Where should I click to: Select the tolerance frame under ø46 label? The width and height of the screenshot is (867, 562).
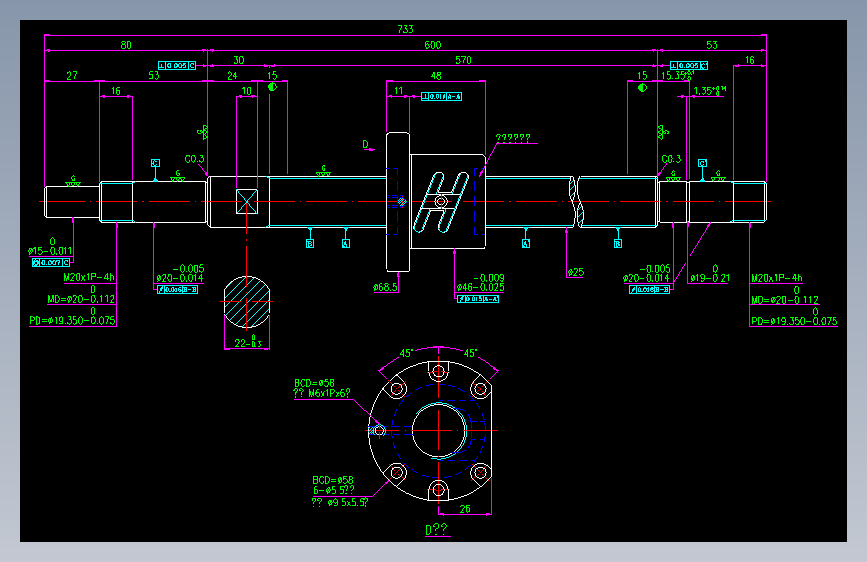point(478,299)
